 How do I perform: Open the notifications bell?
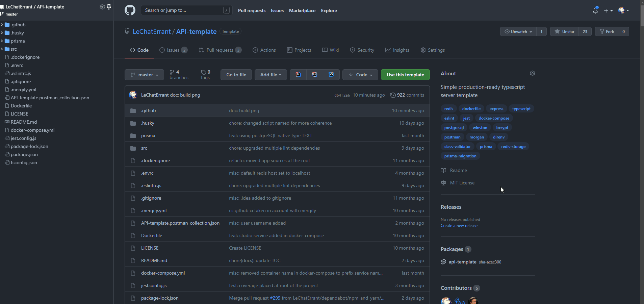[x=595, y=10]
